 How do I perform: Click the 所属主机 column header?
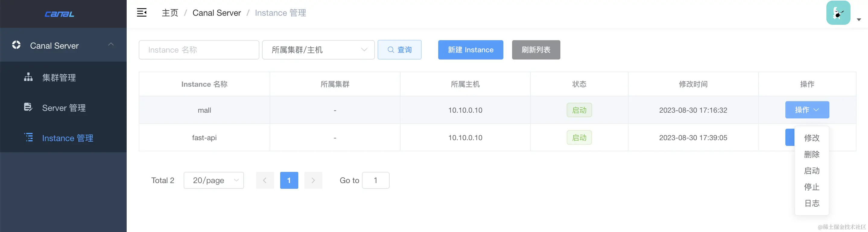coord(465,84)
